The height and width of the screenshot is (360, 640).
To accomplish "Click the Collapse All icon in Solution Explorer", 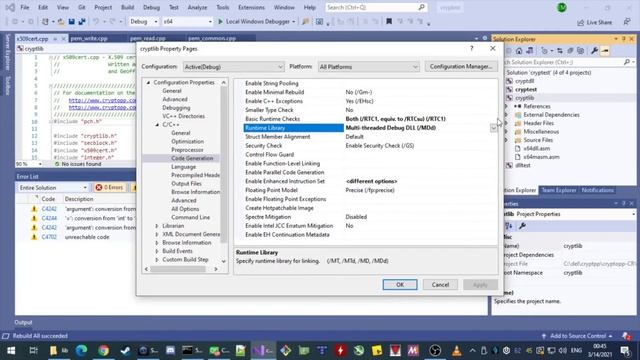I will click(570, 51).
